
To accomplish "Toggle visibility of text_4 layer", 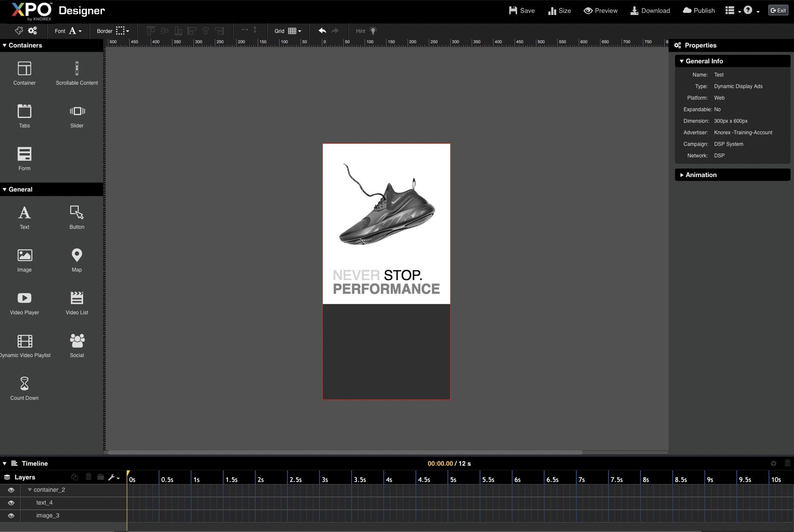I will [x=11, y=503].
